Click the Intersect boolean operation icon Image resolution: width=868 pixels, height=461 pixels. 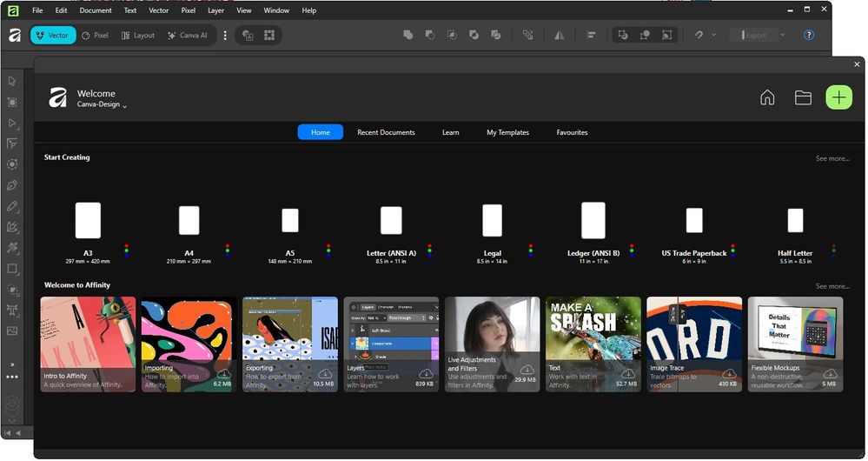click(453, 35)
